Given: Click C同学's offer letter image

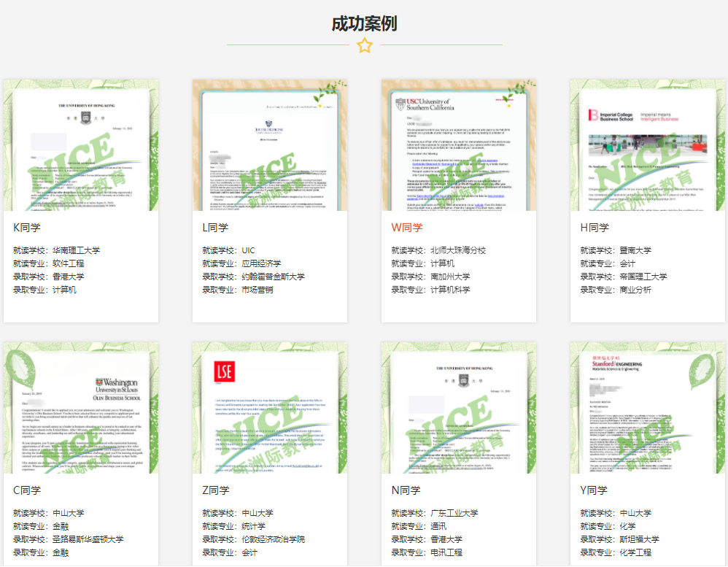Looking at the screenshot, I should click(80, 409).
